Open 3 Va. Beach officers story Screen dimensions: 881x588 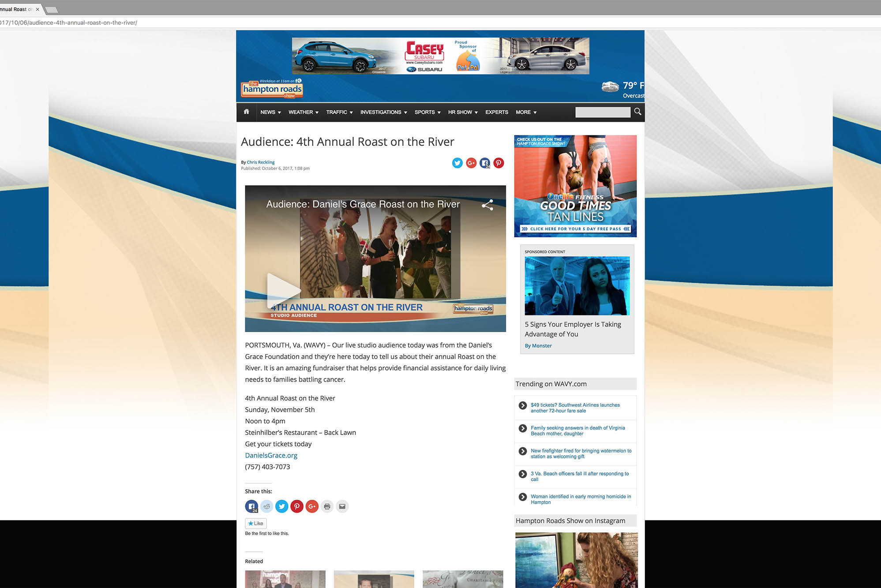(x=580, y=476)
